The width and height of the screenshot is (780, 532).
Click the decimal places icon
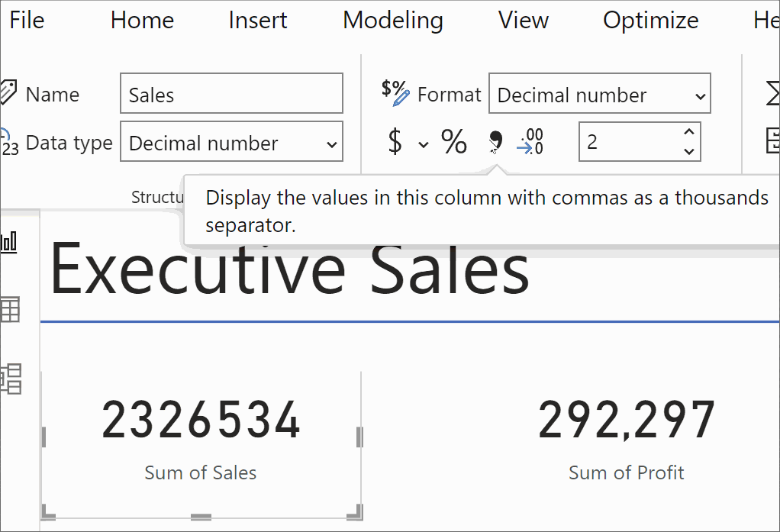(x=530, y=142)
